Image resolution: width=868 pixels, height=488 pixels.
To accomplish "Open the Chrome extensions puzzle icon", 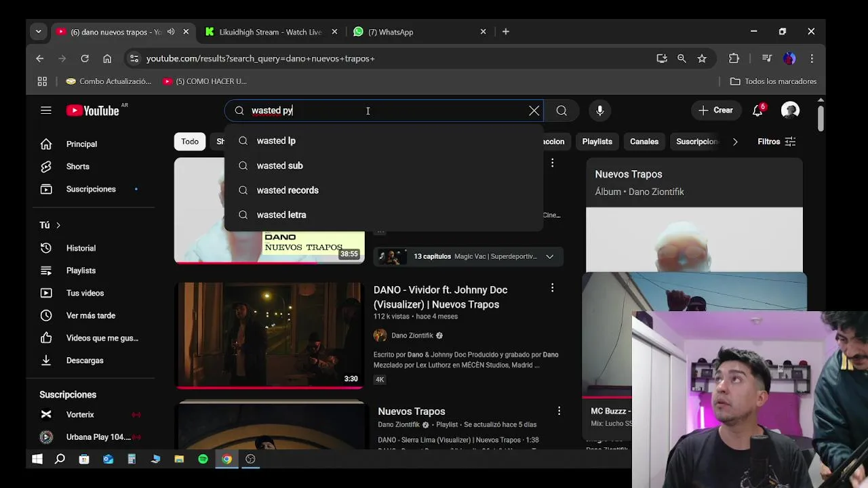I will (x=734, y=58).
